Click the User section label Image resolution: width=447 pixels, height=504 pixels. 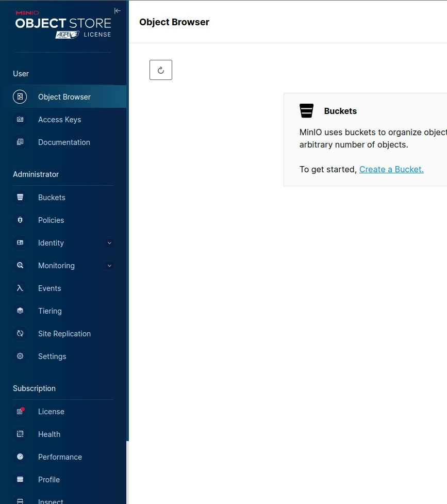(x=21, y=74)
